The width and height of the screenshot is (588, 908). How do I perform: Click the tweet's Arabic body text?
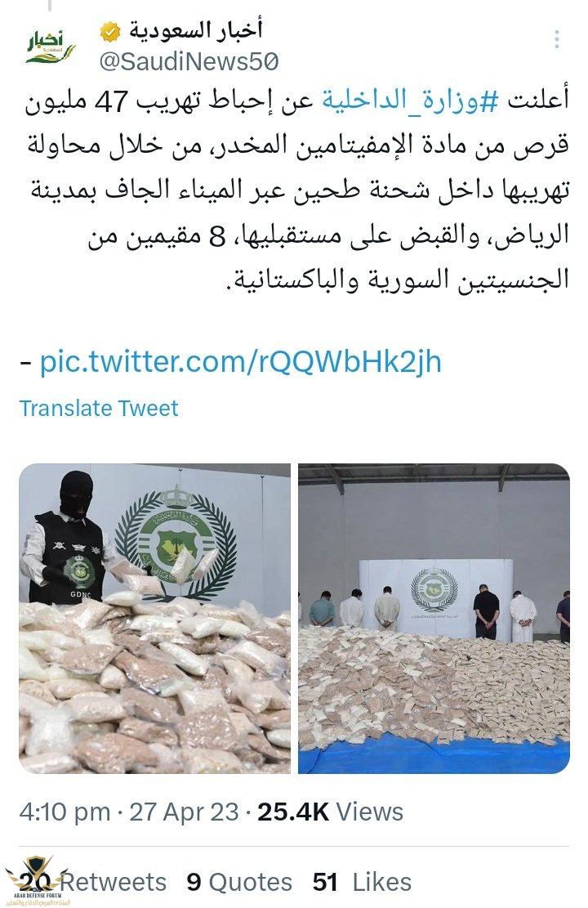click(296, 190)
